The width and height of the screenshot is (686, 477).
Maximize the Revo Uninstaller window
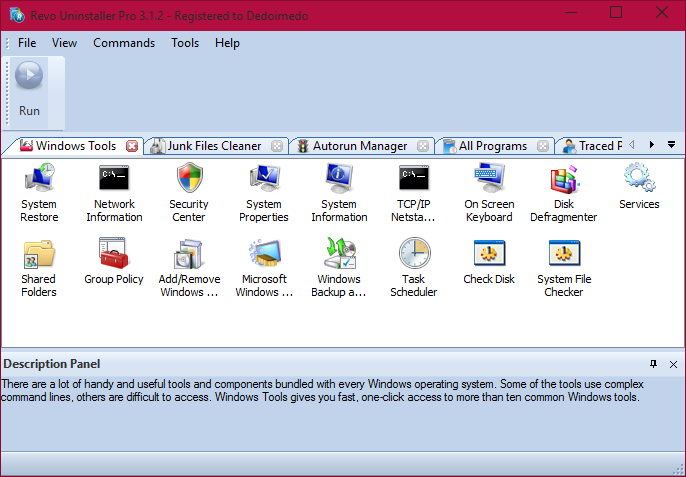(616, 12)
